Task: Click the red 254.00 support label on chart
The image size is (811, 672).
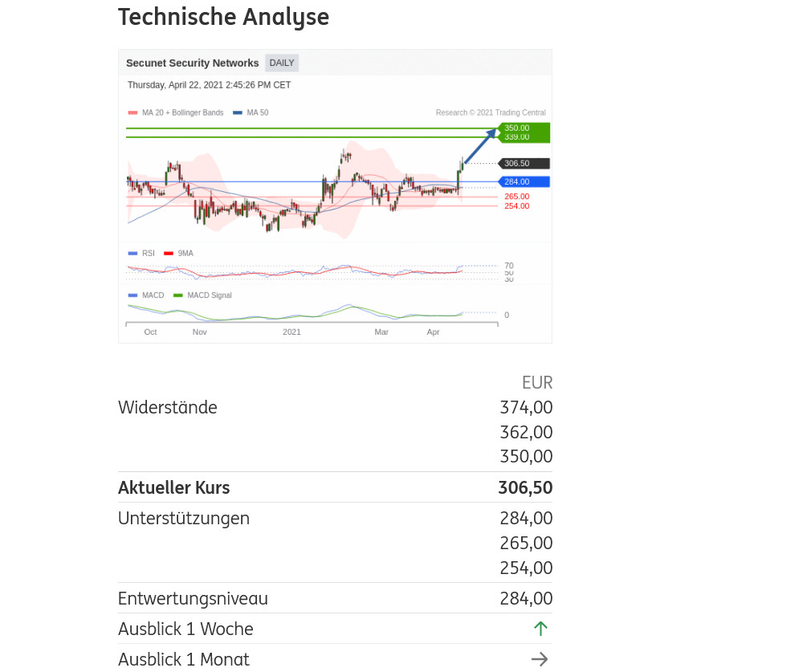Action: pyautogui.click(x=516, y=206)
